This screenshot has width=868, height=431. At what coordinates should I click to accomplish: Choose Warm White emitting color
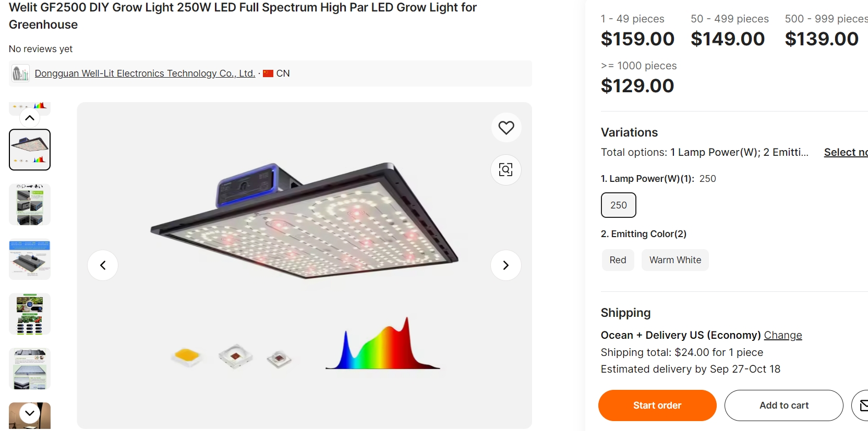[x=675, y=260]
